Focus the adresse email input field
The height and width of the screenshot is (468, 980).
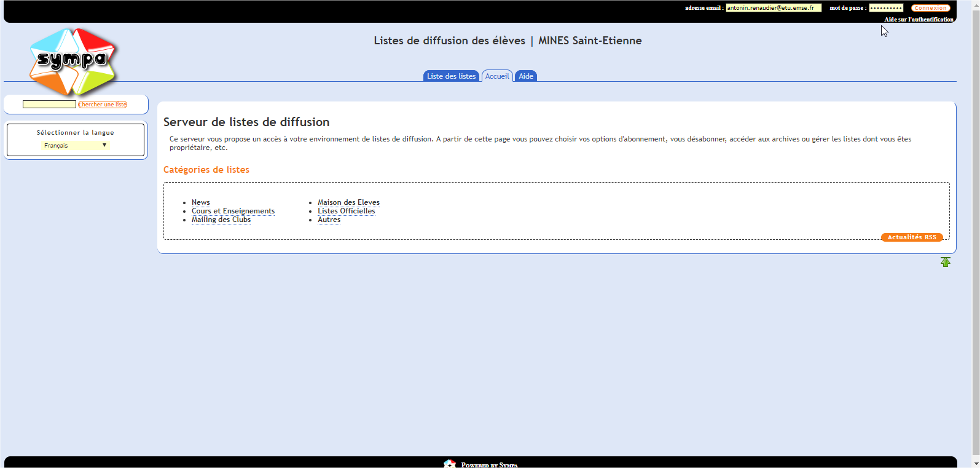coord(773,8)
